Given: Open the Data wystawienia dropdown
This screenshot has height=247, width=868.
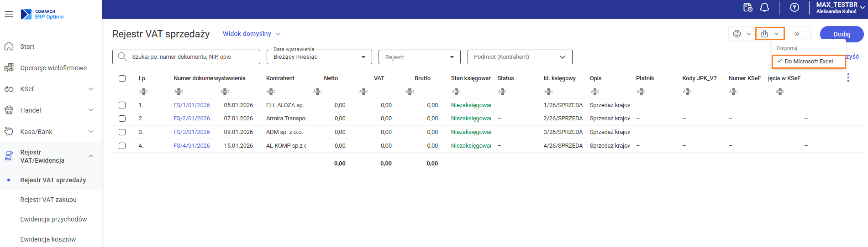Looking at the screenshot, I should [x=320, y=57].
